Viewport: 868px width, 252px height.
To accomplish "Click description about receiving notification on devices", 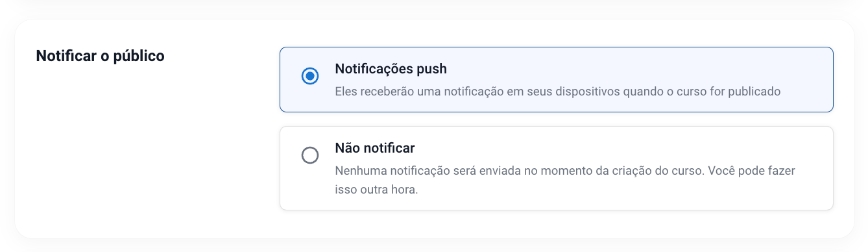I will 557,92.
